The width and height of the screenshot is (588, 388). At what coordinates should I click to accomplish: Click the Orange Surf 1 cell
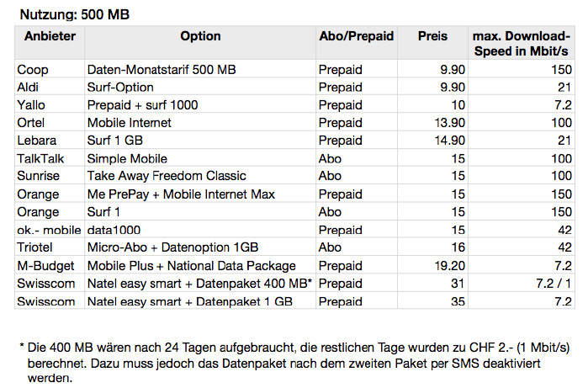pos(200,211)
